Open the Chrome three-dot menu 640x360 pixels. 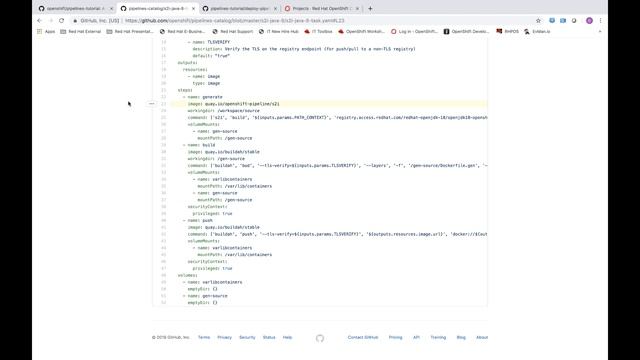pyautogui.click(x=600, y=20)
